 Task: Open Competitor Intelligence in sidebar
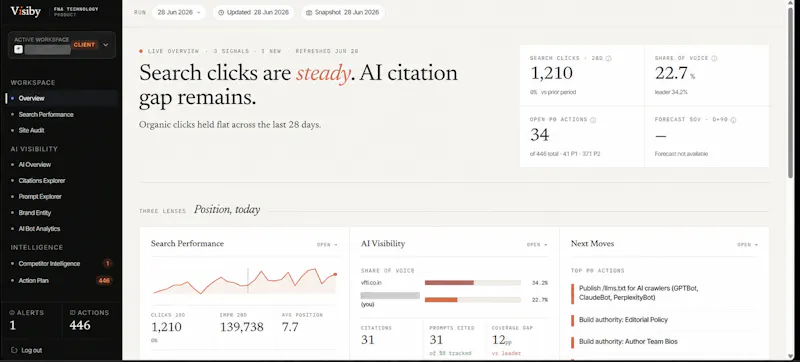[49, 264]
